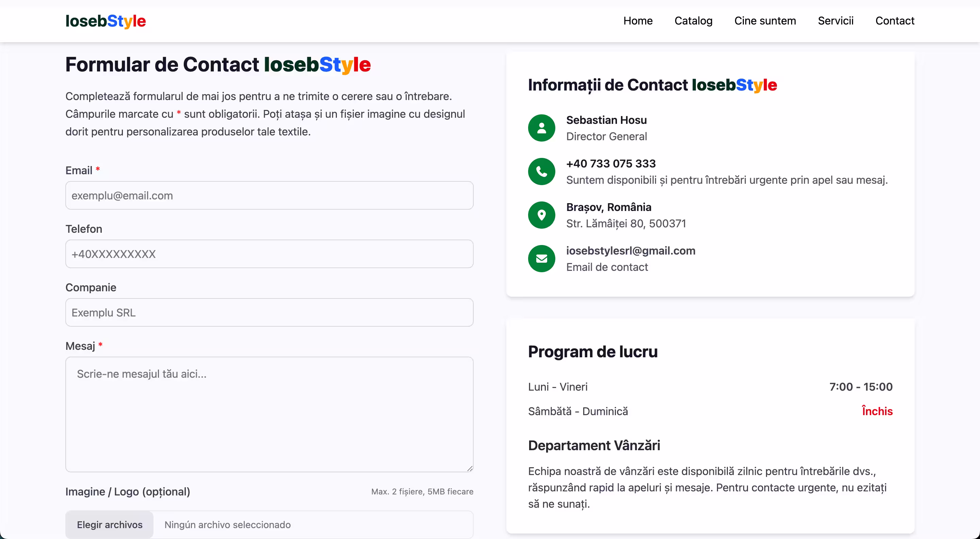The image size is (980, 539).
Task: Click the Elegir archivos file button
Action: [110, 525]
